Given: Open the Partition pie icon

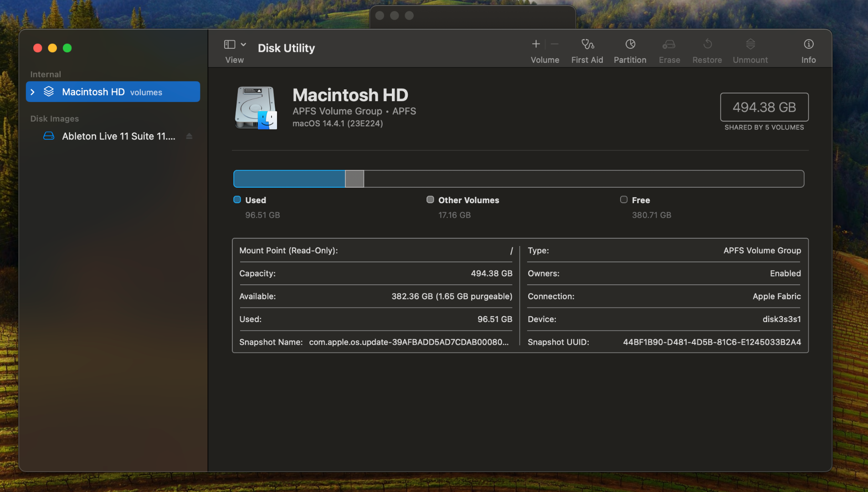Looking at the screenshot, I should (630, 44).
